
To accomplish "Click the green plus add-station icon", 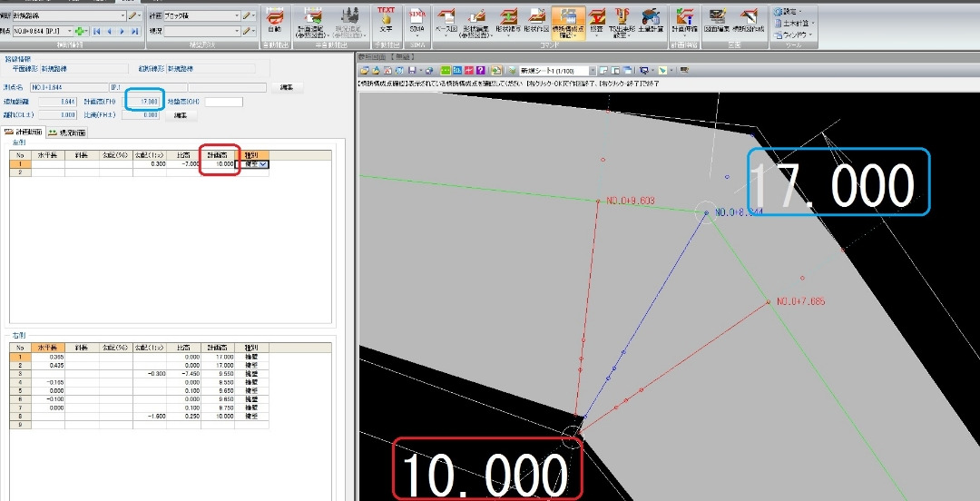I will tap(79, 31).
